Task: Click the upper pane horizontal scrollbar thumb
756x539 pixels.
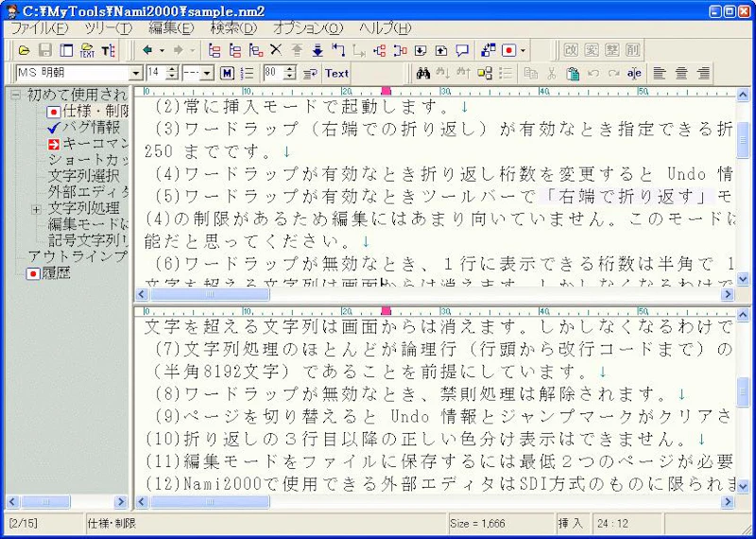Action: (x=210, y=295)
